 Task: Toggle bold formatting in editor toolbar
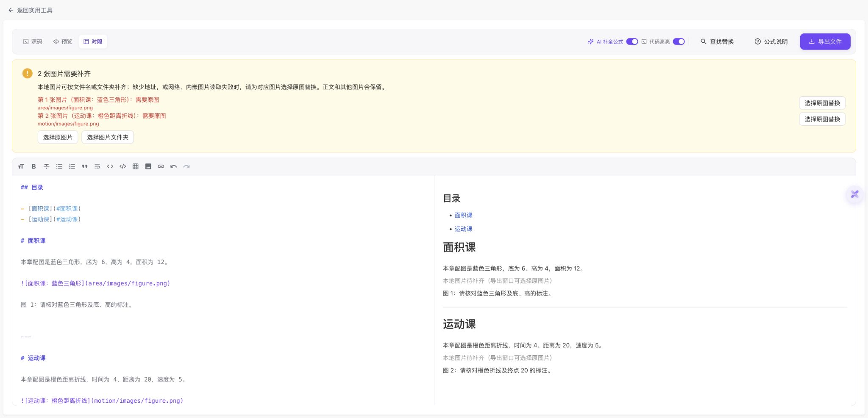click(33, 166)
